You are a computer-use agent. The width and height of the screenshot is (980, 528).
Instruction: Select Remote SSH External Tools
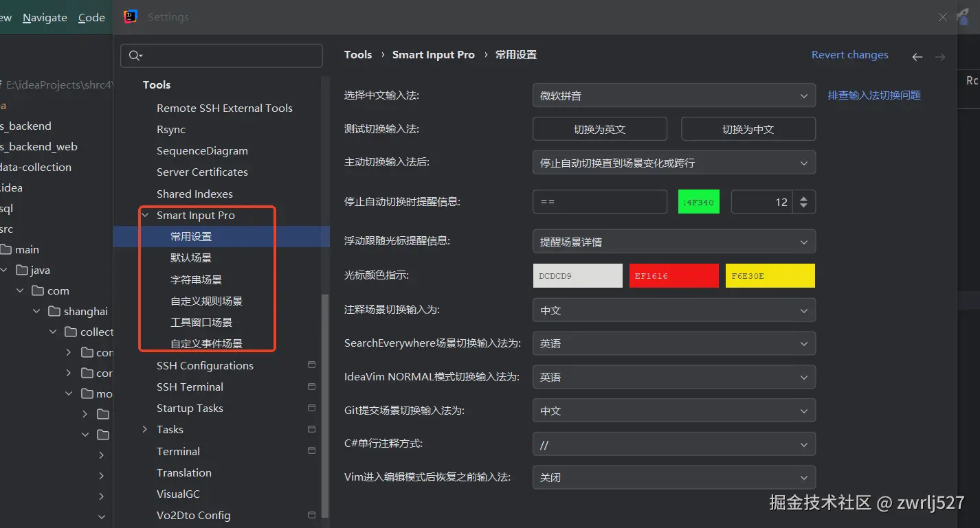coord(225,108)
